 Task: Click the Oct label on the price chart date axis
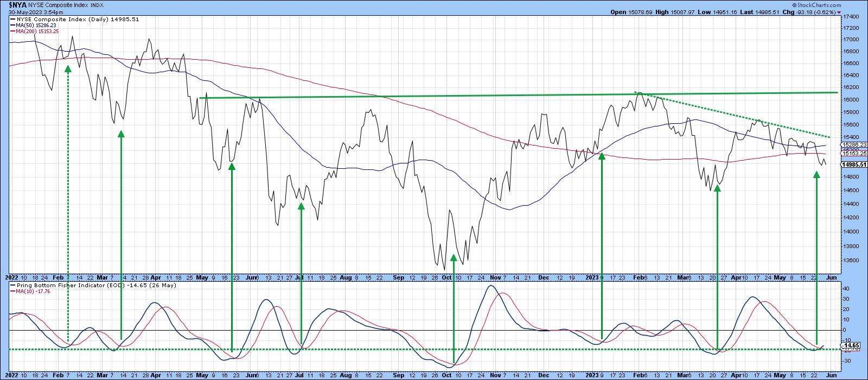click(446, 277)
